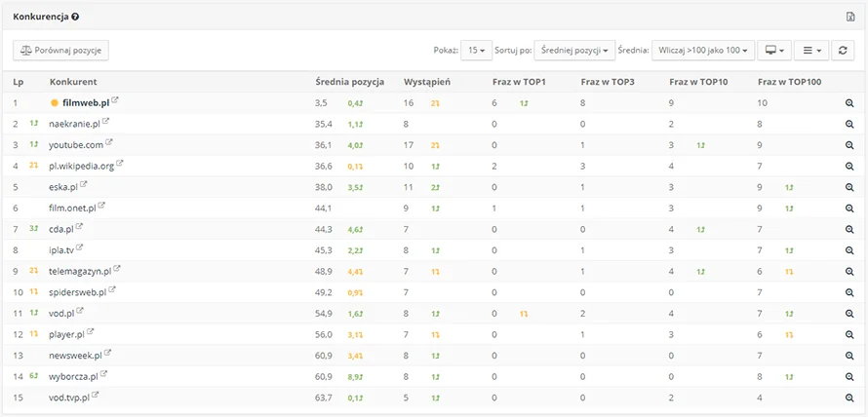Open the columns list menu dropdown

click(809, 50)
